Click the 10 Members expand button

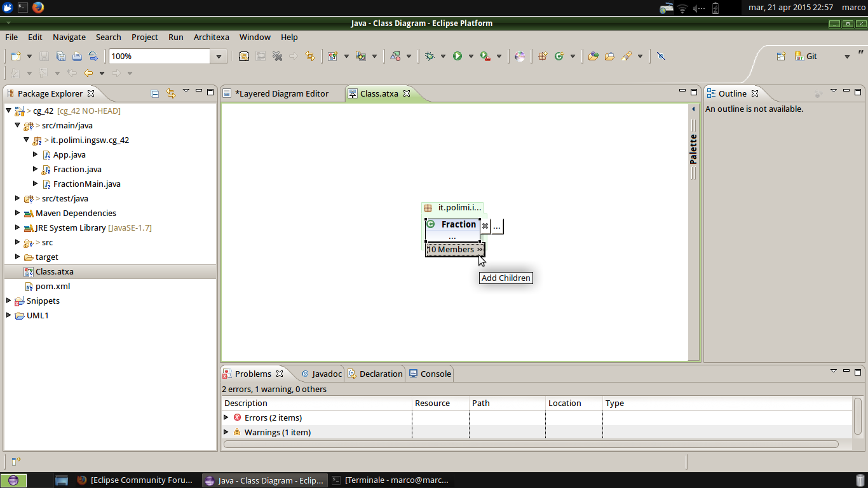coord(455,250)
